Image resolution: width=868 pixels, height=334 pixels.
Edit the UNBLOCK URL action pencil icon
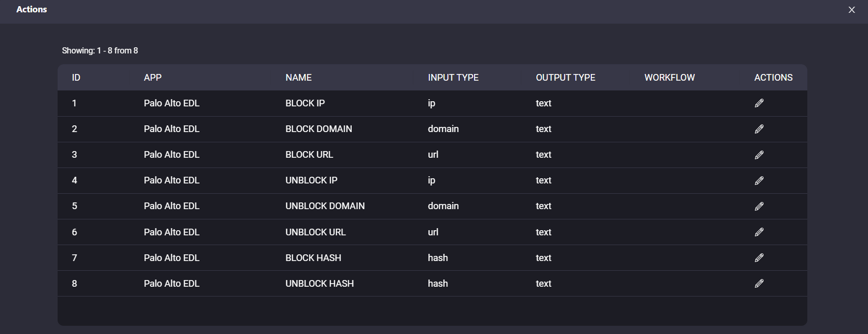click(759, 232)
